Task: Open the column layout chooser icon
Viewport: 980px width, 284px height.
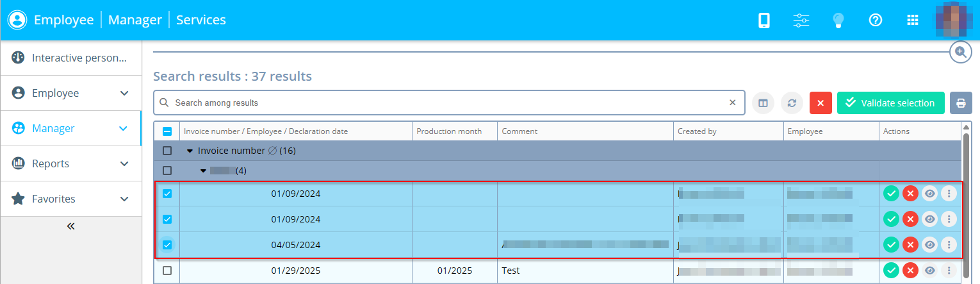Action: (x=763, y=103)
